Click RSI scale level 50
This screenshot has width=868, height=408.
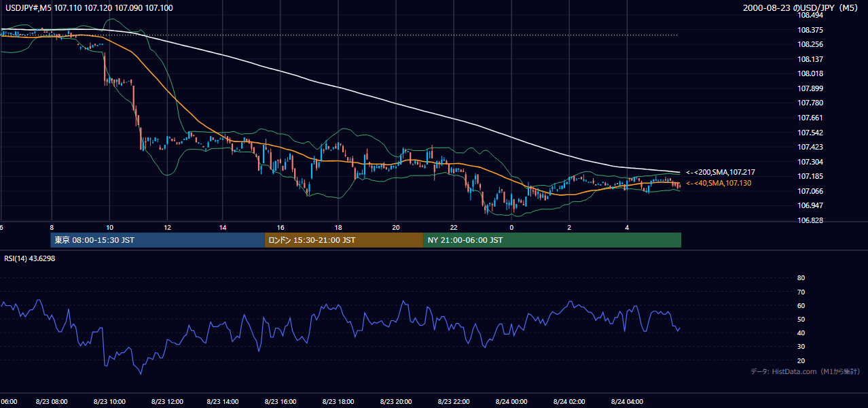coord(801,319)
